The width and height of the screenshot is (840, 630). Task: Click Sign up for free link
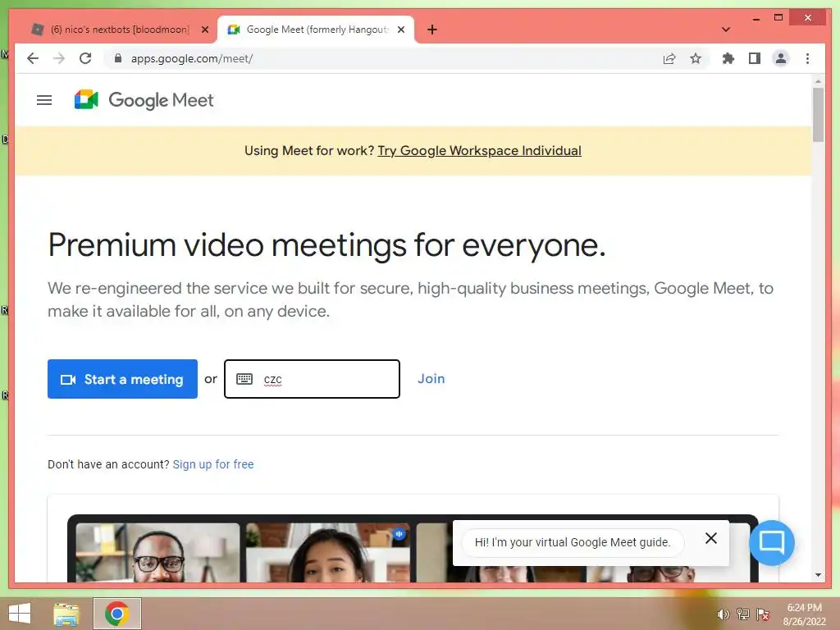coord(213,464)
